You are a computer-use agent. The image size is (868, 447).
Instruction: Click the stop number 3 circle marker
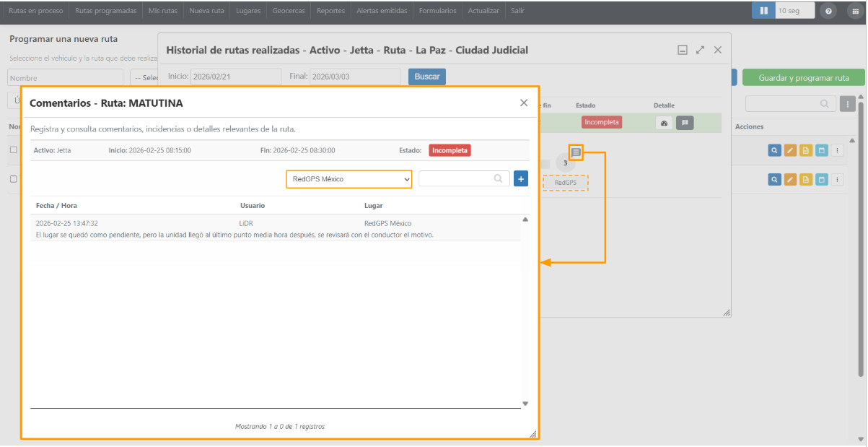pos(565,163)
